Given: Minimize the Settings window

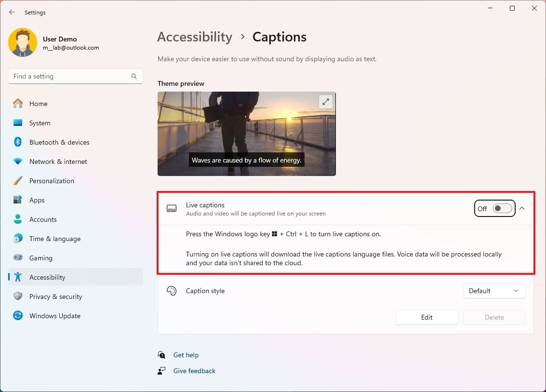Looking at the screenshot, I should [x=490, y=8].
